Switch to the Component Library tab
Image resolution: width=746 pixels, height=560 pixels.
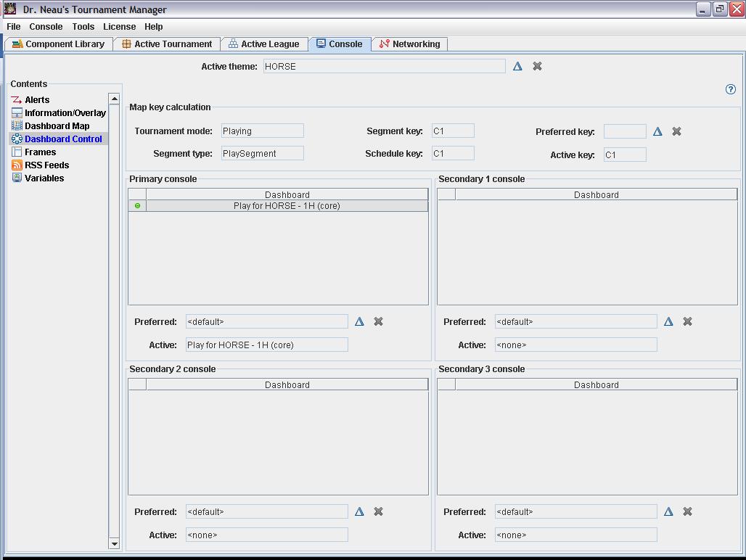click(x=59, y=44)
